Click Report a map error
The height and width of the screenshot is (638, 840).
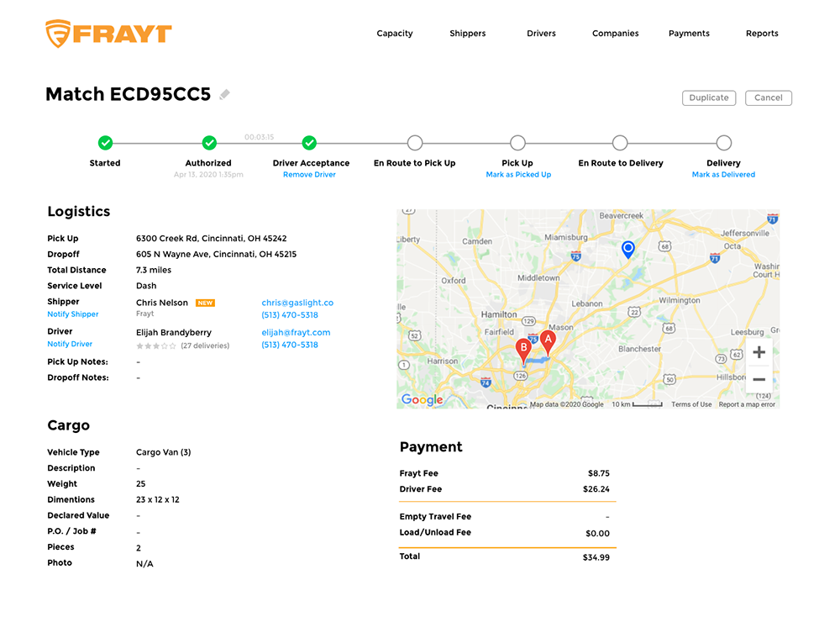[x=747, y=405]
